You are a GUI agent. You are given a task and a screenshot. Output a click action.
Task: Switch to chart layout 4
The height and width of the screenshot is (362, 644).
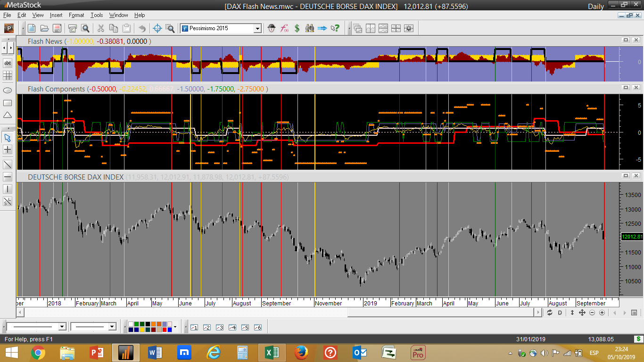[x=232, y=327]
